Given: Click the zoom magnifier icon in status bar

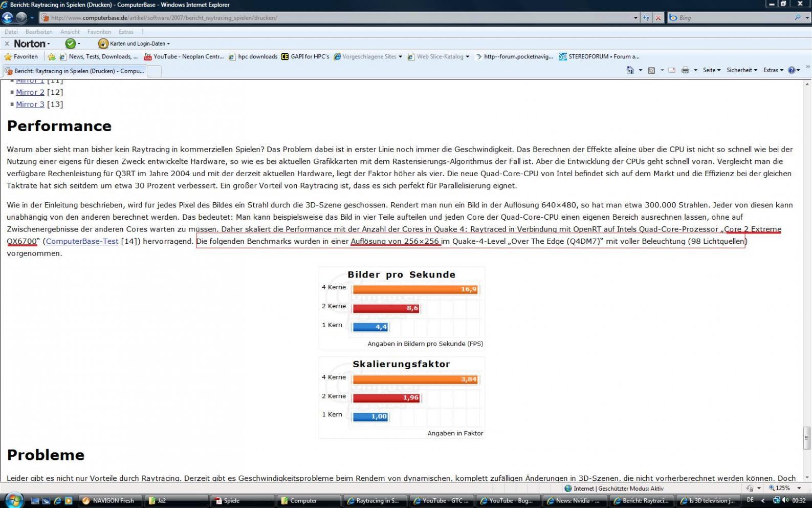Looking at the screenshot, I should pos(772,488).
